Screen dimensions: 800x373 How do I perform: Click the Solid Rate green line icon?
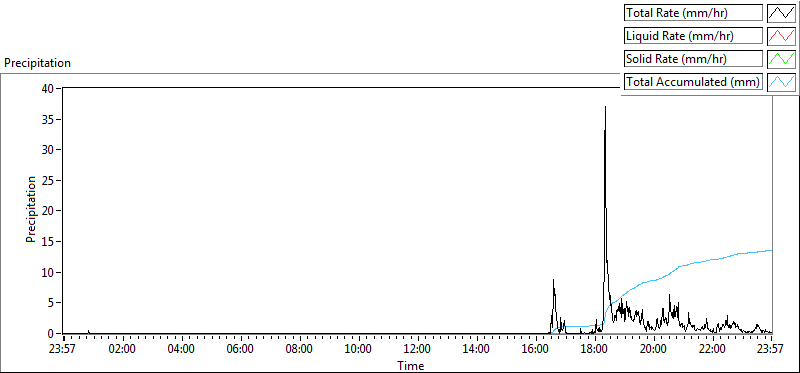click(781, 59)
